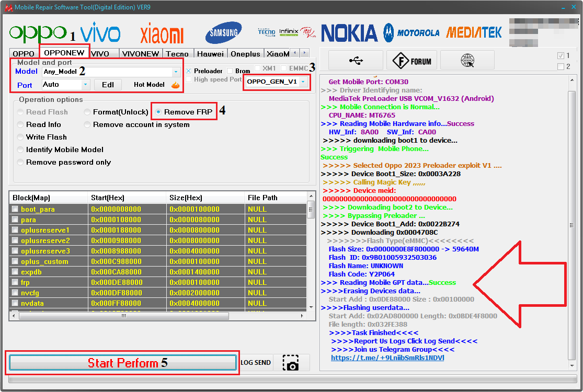Switch to the Hauwei tab
Screen dimensions: 583x392
[x=210, y=54]
